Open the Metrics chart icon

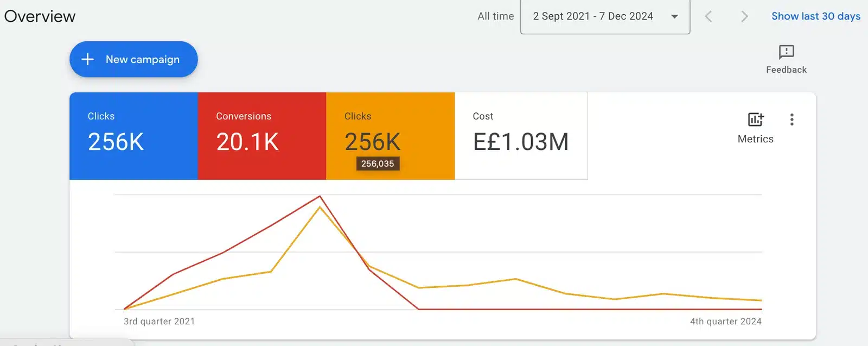(x=755, y=119)
